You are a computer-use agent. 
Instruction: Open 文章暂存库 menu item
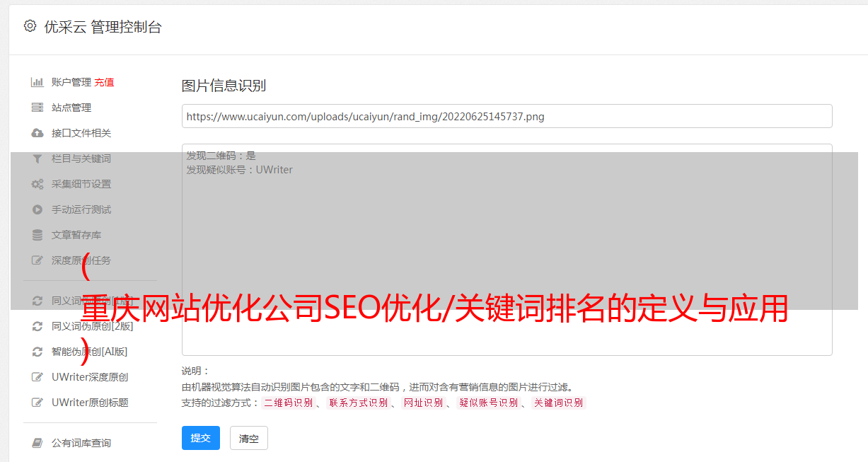76,235
